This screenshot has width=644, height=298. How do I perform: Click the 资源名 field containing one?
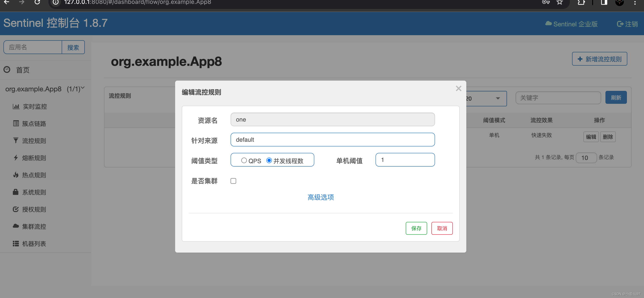pos(332,119)
